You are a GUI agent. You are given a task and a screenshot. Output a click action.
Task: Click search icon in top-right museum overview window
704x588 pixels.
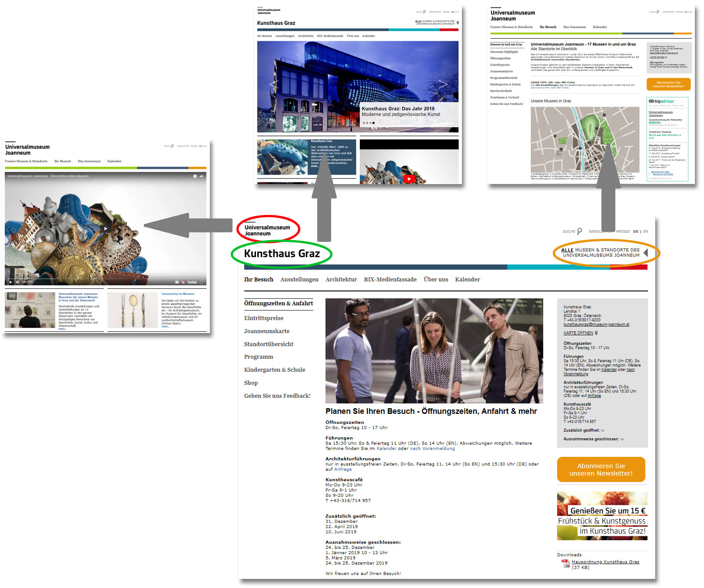tap(658, 12)
